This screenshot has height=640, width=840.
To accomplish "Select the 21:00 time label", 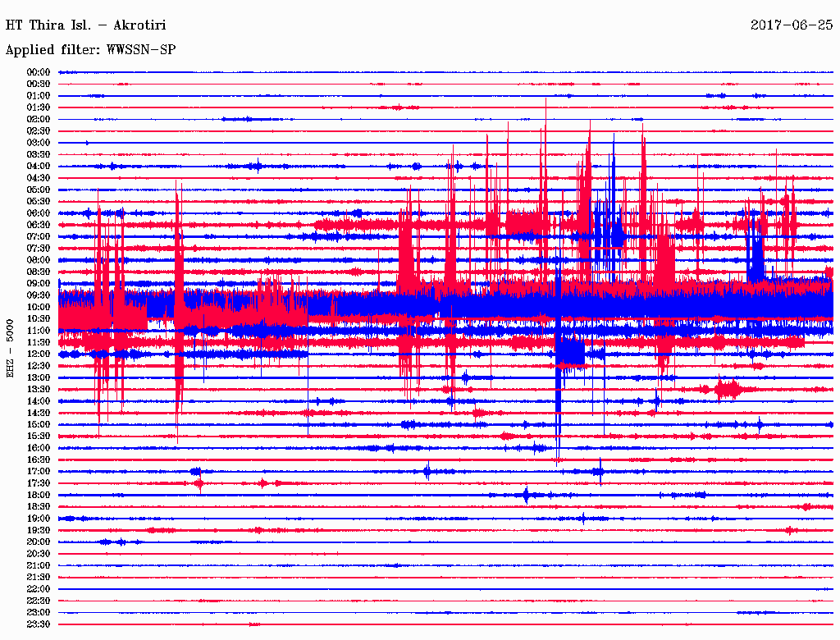I will point(38,566).
